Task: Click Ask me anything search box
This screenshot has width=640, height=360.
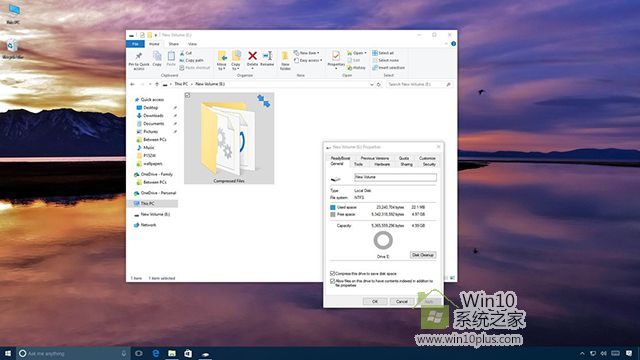Action: pyautogui.click(x=73, y=353)
